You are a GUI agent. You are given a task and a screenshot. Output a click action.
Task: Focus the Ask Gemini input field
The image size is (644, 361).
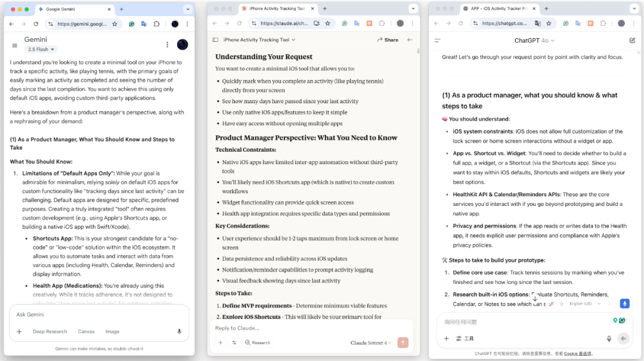point(99,314)
